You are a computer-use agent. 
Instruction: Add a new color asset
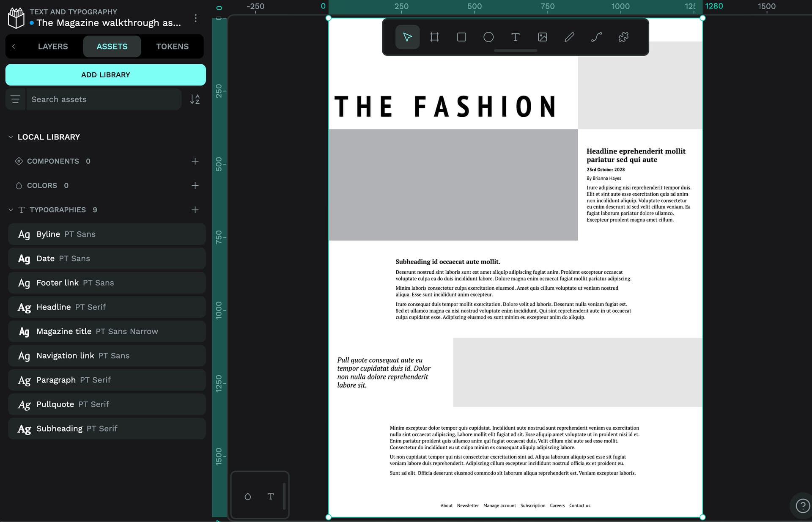[x=195, y=186]
